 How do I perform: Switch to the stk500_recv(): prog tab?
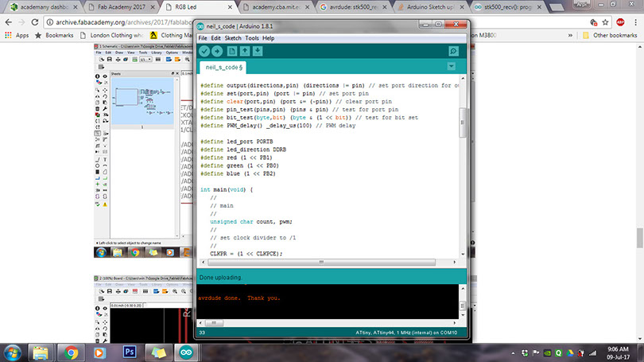507,7
